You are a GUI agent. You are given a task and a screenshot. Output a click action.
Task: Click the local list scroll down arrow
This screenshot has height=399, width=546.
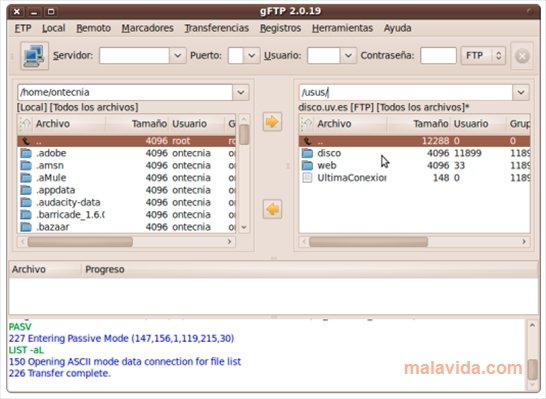click(x=244, y=227)
